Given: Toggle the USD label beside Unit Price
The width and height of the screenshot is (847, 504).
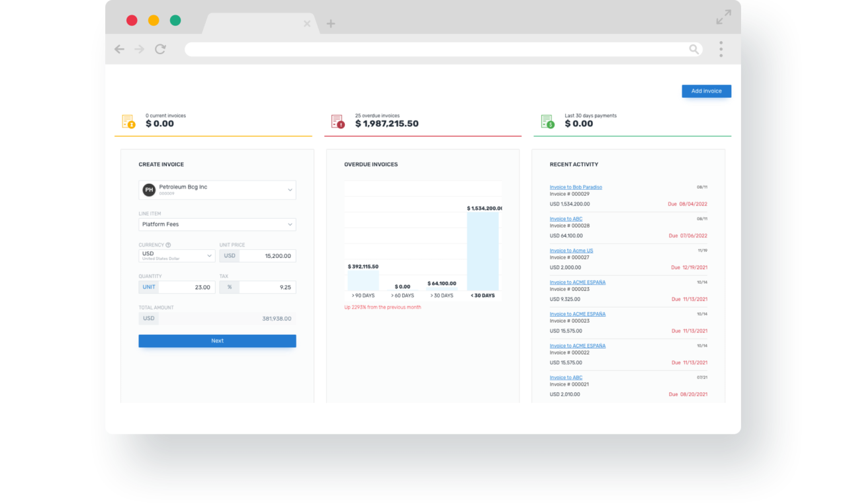Looking at the screenshot, I should coord(229,255).
